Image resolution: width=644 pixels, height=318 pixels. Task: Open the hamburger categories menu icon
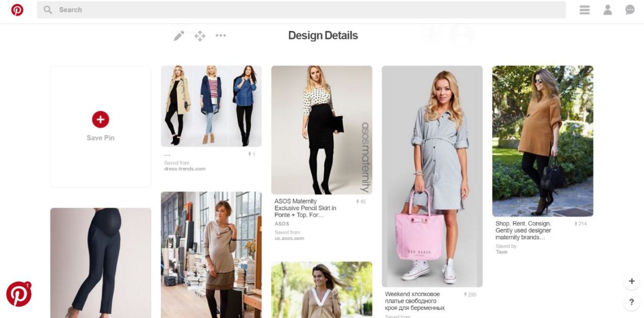tap(584, 10)
